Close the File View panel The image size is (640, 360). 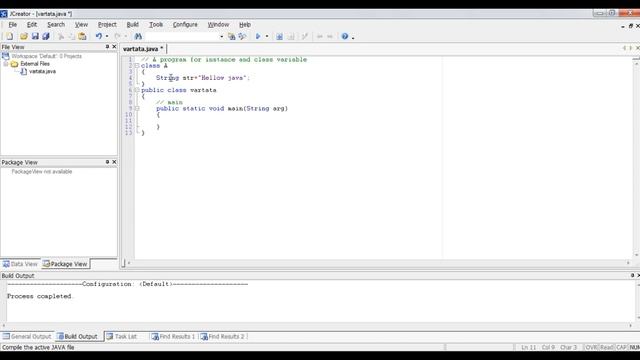tap(114, 47)
